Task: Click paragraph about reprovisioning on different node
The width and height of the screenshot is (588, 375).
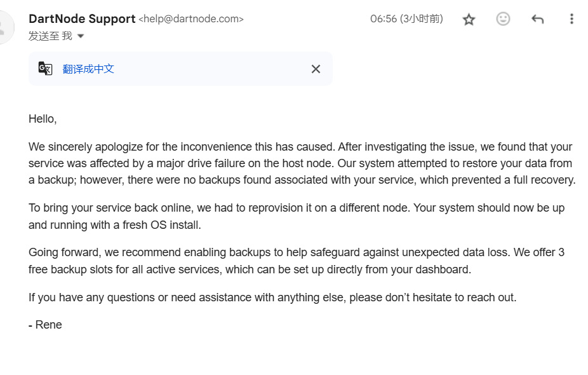Action: tap(297, 216)
